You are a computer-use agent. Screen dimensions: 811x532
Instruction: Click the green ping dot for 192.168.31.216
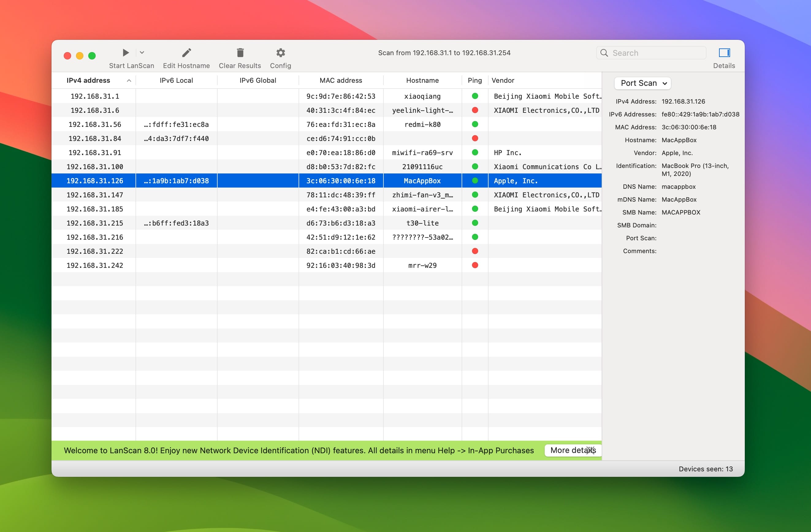pos(475,237)
